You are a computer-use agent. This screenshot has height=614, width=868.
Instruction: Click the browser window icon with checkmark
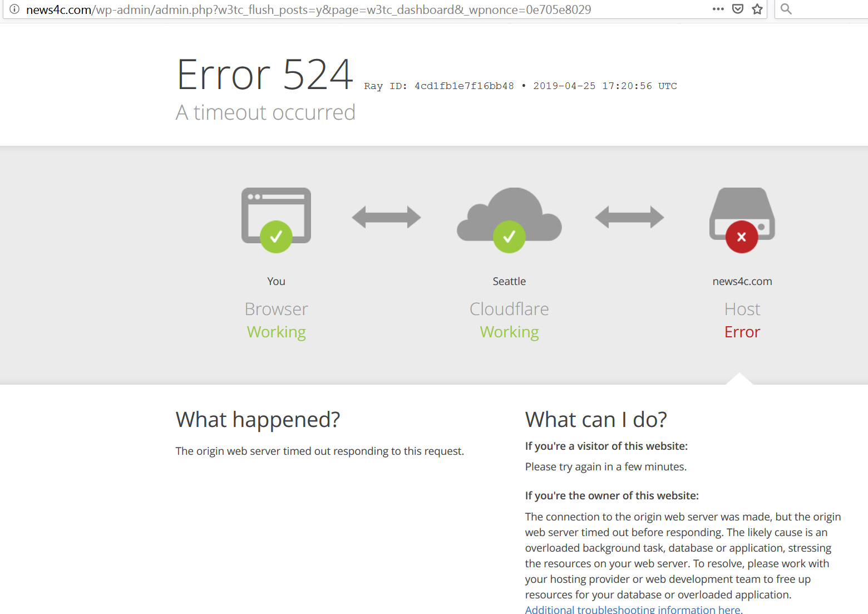point(276,220)
